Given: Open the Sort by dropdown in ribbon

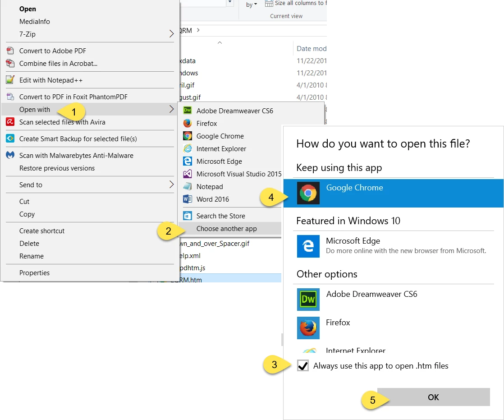Looking at the screenshot, I should pyautogui.click(x=252, y=5).
